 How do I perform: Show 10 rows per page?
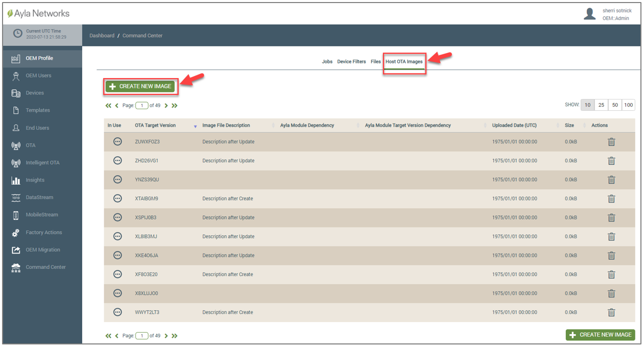coord(587,105)
